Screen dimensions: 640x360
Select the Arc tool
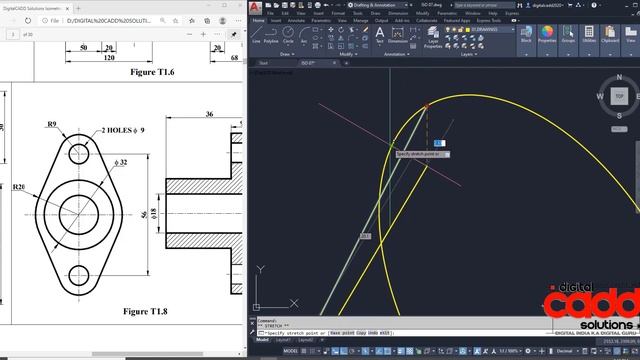click(304, 35)
